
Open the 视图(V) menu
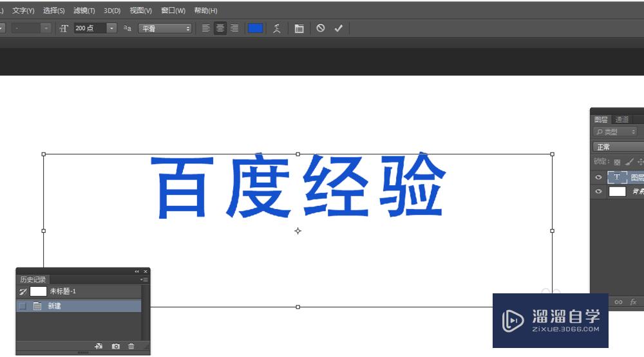140,11
